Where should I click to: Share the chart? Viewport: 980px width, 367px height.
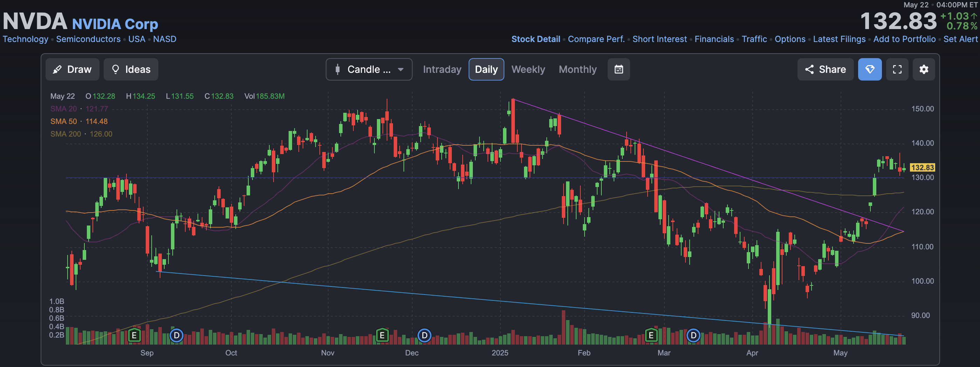click(825, 69)
